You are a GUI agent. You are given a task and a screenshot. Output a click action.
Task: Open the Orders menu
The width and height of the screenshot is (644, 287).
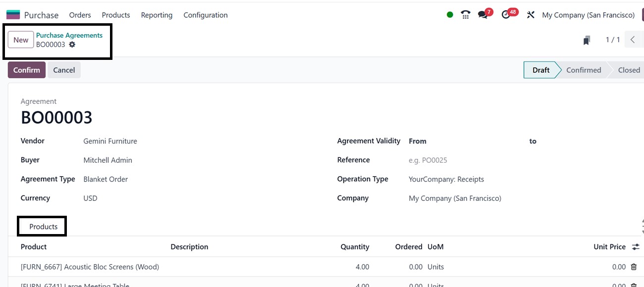tap(80, 15)
